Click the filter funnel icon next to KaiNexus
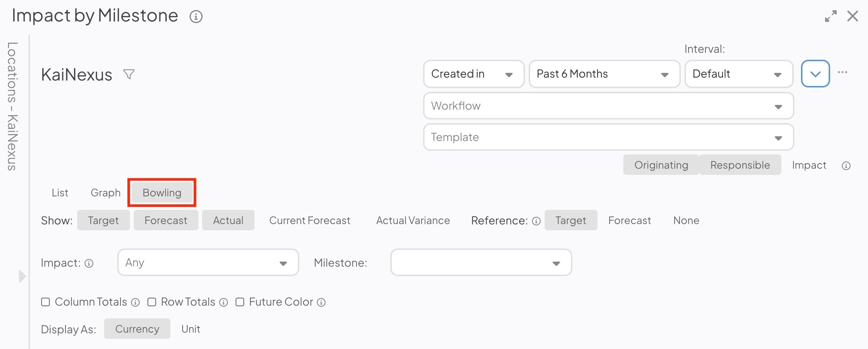 pyautogui.click(x=129, y=74)
